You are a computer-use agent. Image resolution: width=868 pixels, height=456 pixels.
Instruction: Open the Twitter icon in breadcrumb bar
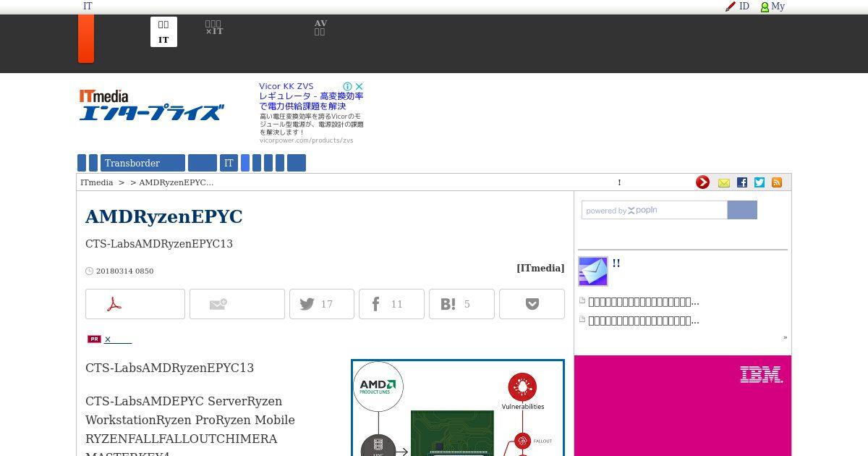tap(759, 182)
